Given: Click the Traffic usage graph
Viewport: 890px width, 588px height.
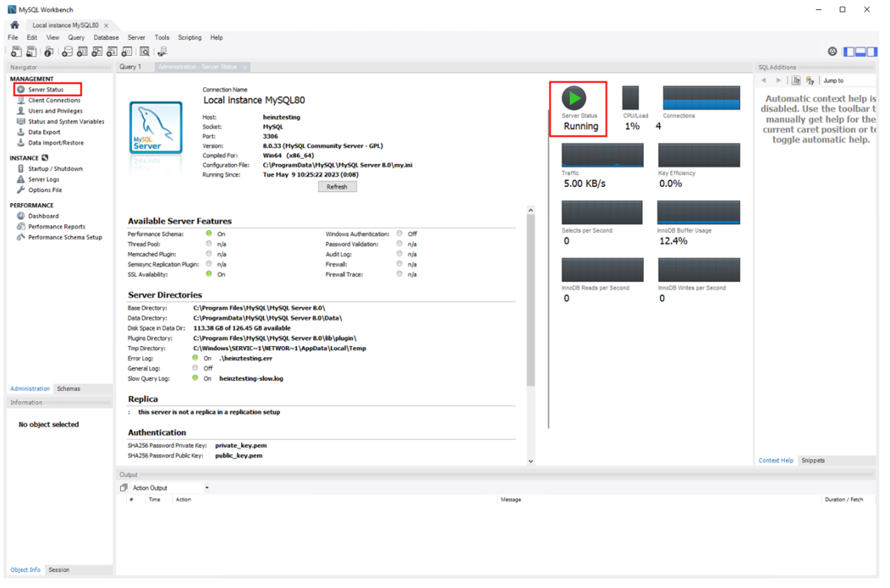Looking at the screenshot, I should (x=602, y=156).
